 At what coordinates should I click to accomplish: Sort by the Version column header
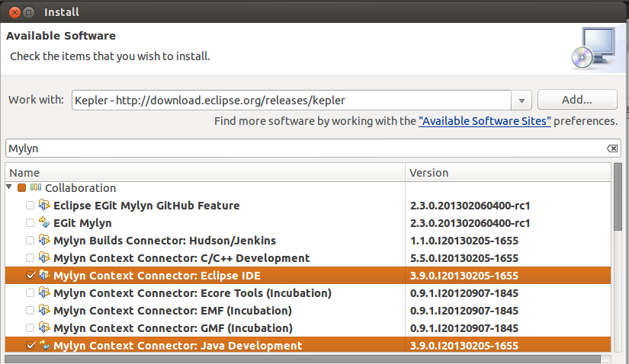[508, 173]
